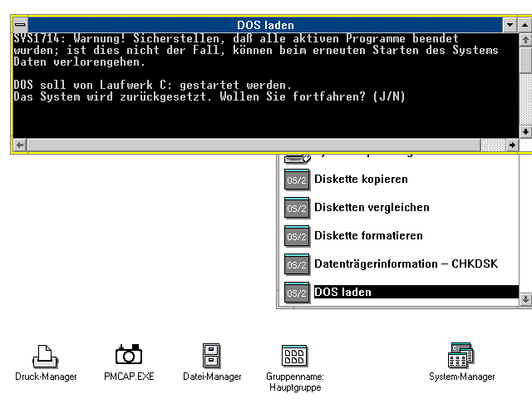
Task: Click the DOS laden title bar
Action: [265, 25]
